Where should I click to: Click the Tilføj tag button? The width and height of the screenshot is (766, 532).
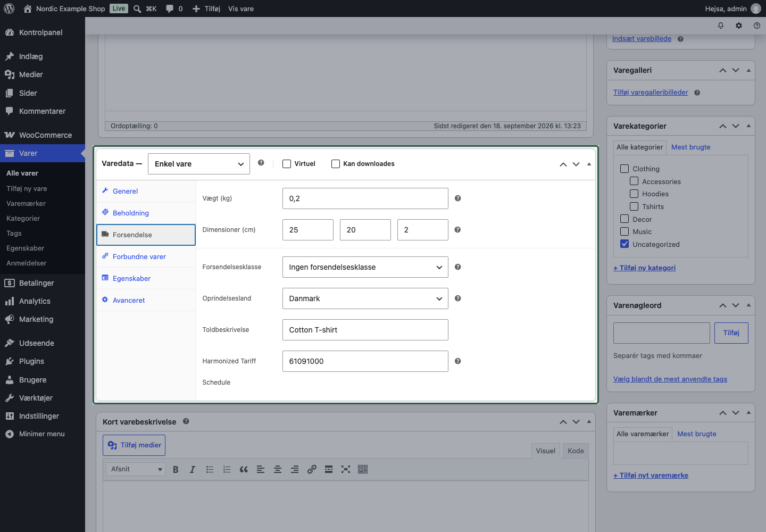coord(731,333)
